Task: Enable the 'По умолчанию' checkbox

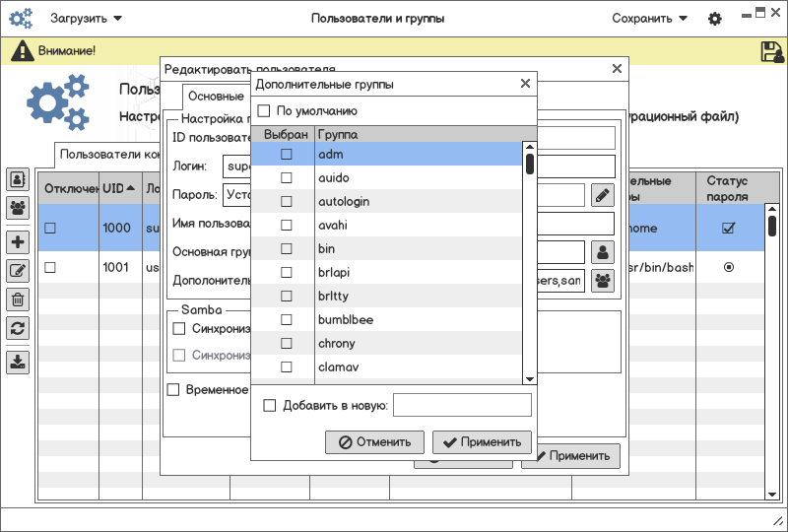Action: (x=264, y=111)
